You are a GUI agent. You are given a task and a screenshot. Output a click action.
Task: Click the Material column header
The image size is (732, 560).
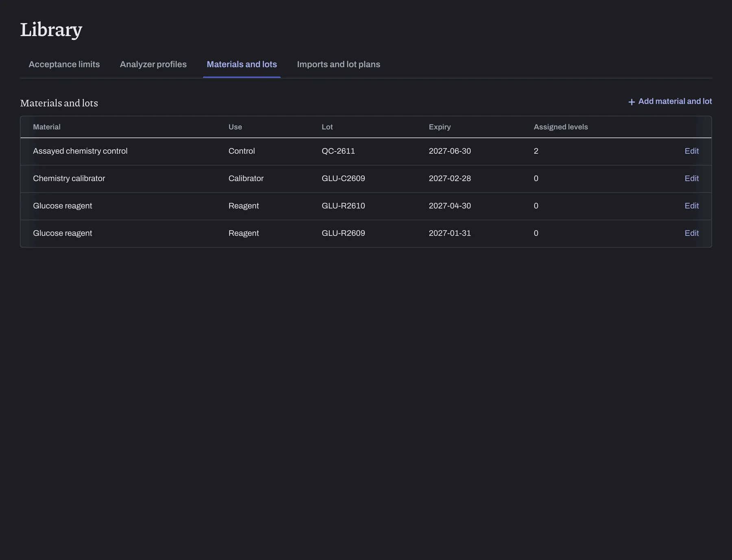(x=47, y=127)
